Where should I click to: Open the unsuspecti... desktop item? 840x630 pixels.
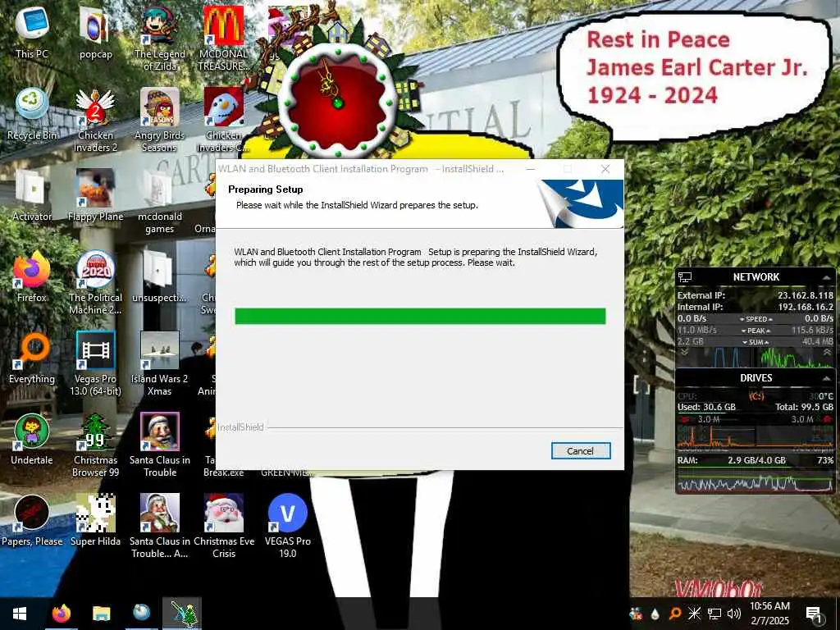coord(160,276)
